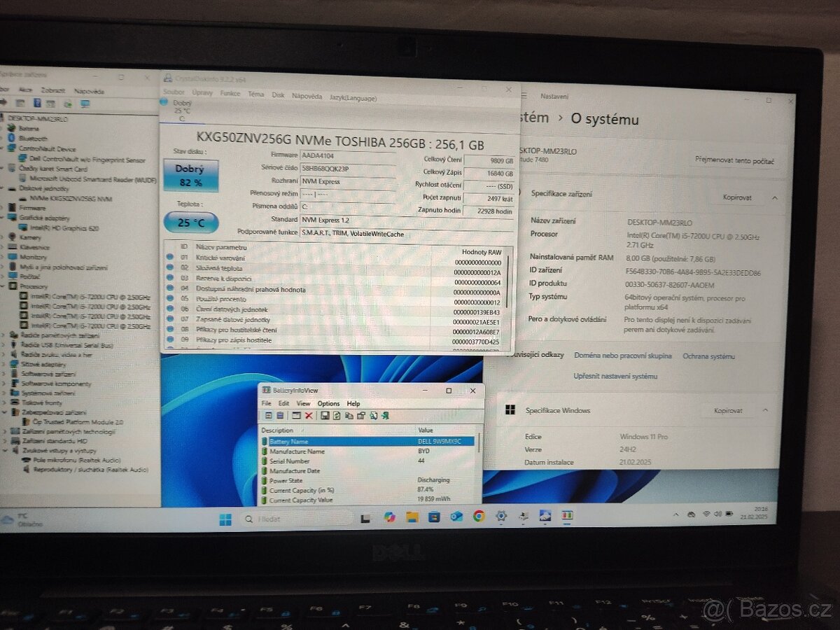The height and width of the screenshot is (630, 840).
Task: Click the exit icon in BatteryInfoView toolbar
Action: click(386, 415)
